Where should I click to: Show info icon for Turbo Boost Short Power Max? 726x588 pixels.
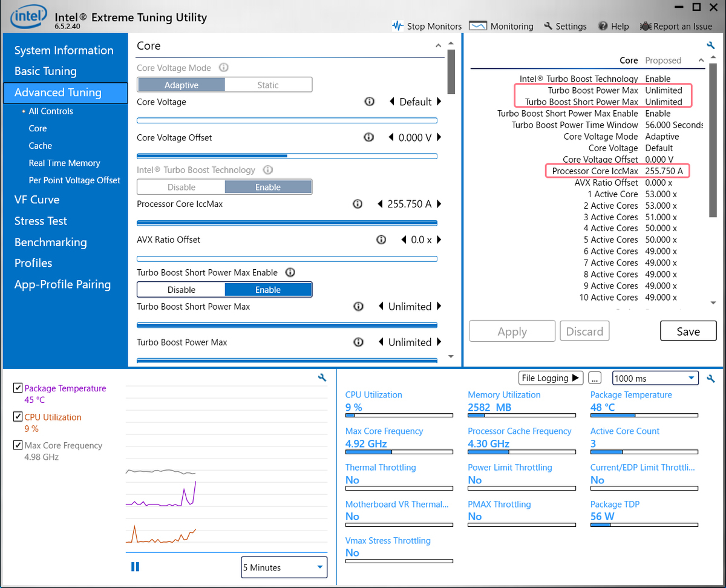(x=358, y=306)
